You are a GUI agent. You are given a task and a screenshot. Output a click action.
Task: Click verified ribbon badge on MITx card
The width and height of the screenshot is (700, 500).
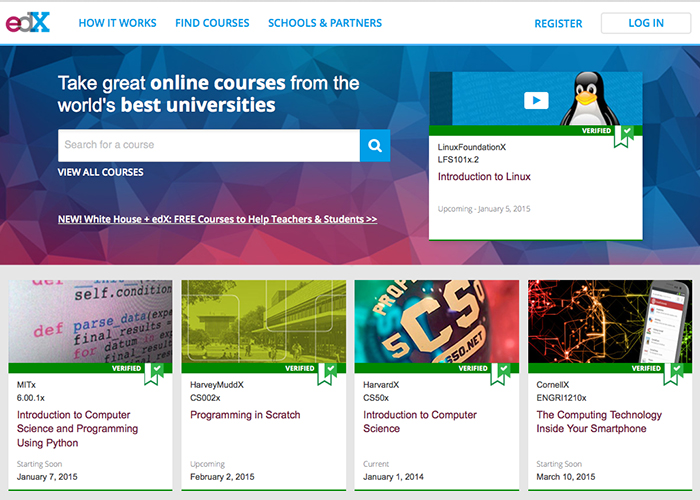point(154,374)
